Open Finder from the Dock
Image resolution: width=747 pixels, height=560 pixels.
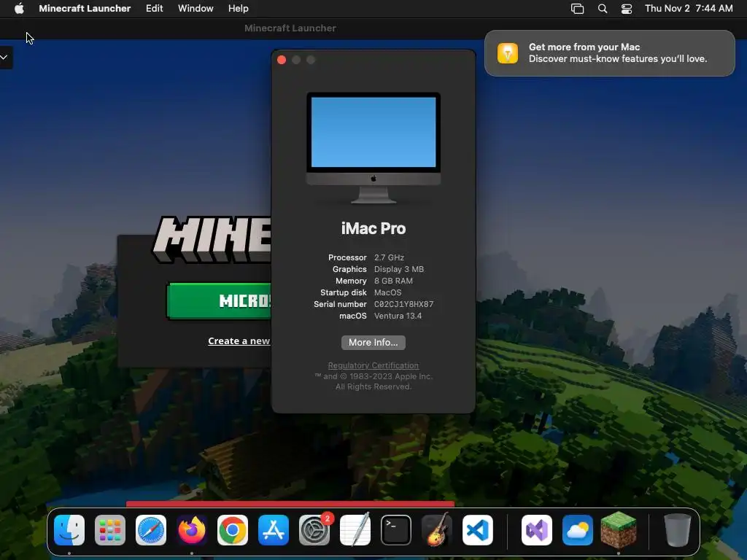pos(69,530)
